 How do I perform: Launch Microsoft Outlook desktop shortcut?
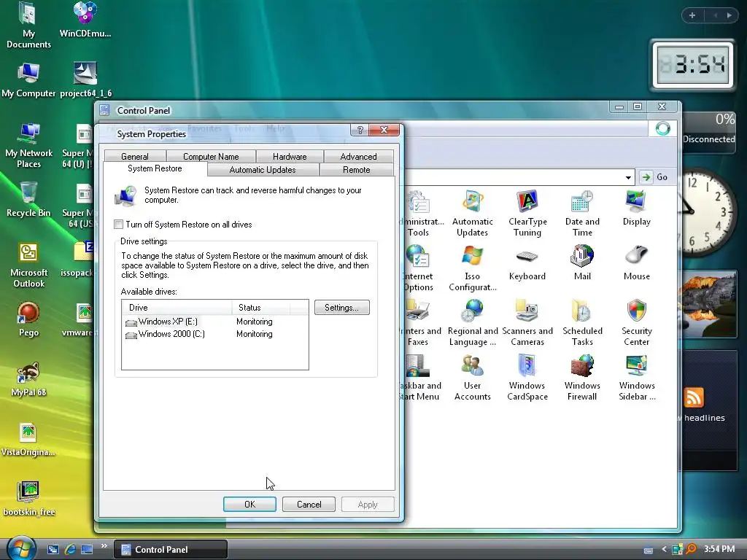[28, 265]
